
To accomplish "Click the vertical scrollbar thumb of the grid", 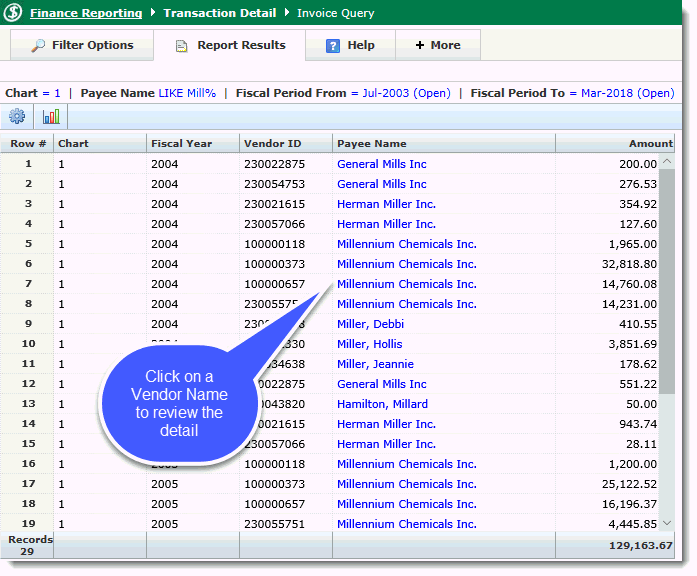I will coord(667,280).
